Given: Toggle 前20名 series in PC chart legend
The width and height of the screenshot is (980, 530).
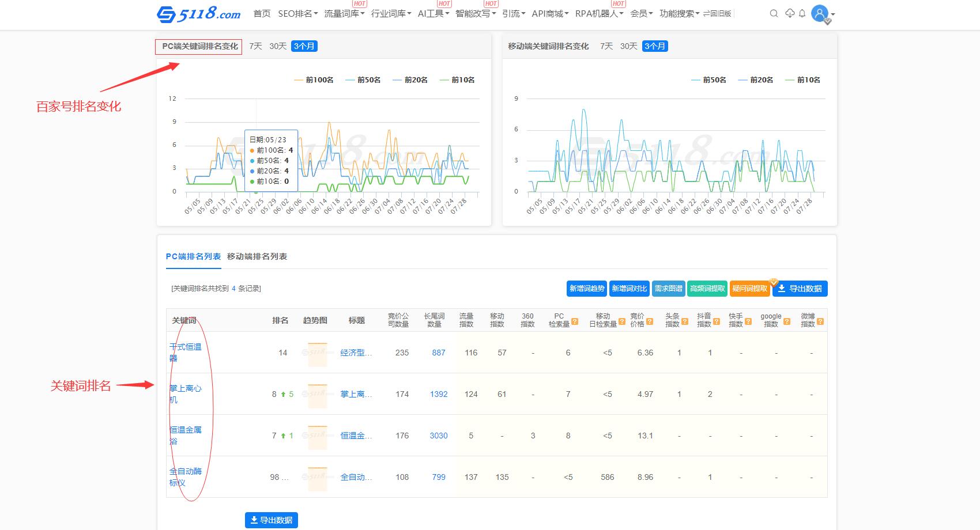Looking at the screenshot, I should 410,80.
